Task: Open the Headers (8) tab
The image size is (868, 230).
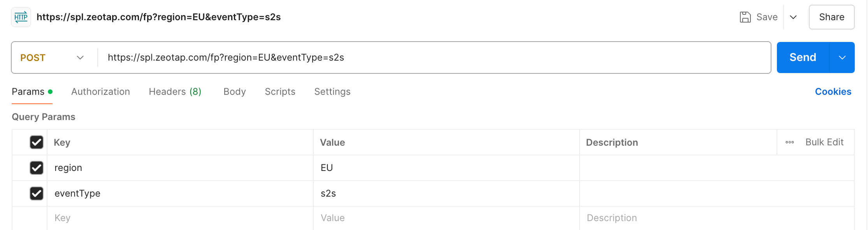Action: (x=175, y=92)
